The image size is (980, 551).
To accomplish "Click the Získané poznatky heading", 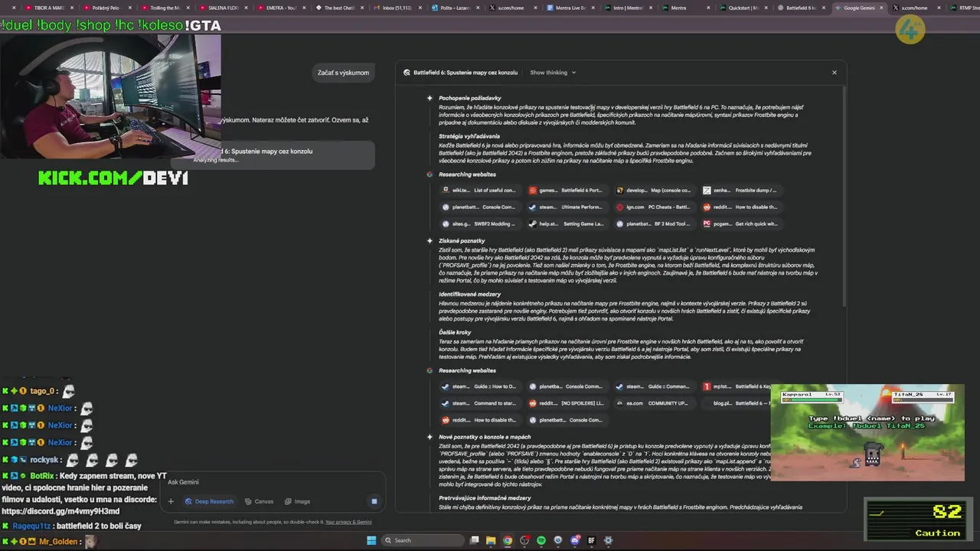I will (x=462, y=240).
